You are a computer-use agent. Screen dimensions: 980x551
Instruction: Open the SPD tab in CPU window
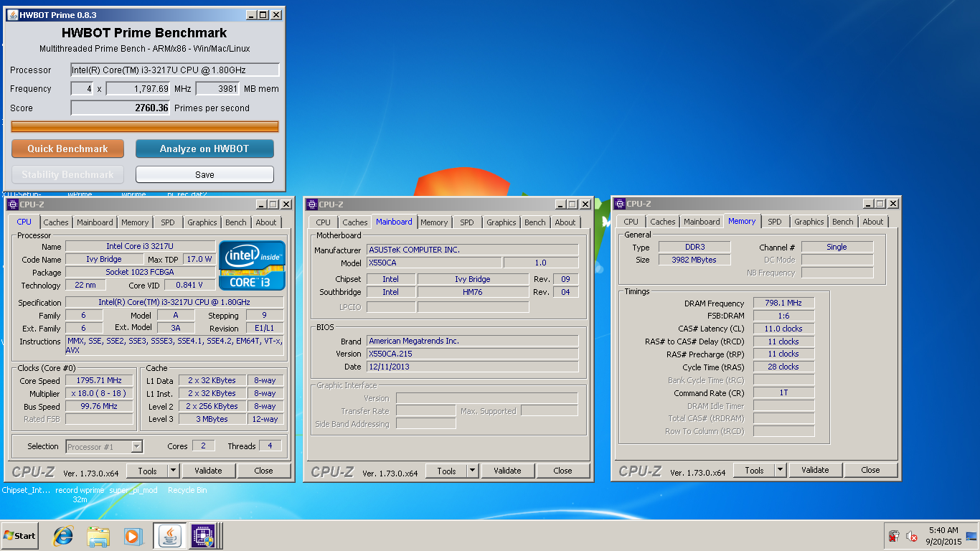coord(168,222)
